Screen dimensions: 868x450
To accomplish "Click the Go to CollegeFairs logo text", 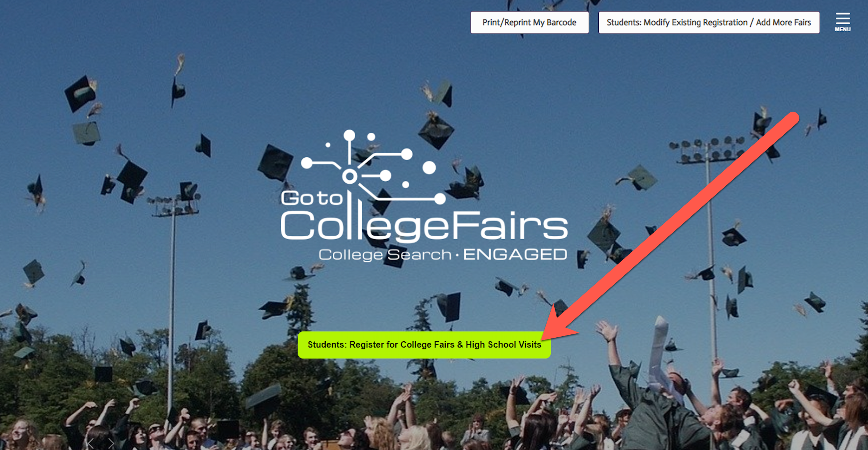I will click(424, 215).
